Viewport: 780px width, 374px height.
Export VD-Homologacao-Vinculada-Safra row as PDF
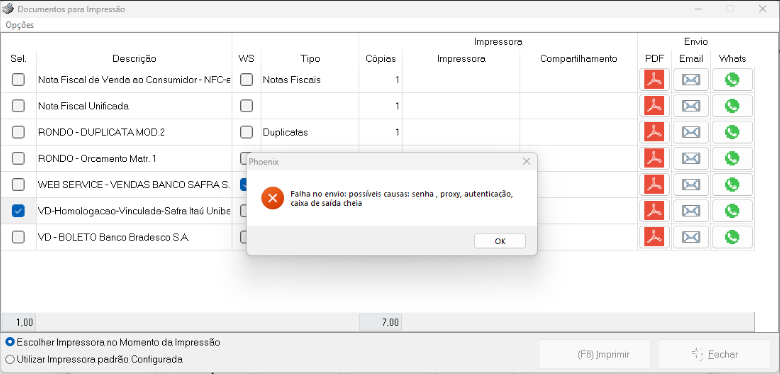(654, 211)
